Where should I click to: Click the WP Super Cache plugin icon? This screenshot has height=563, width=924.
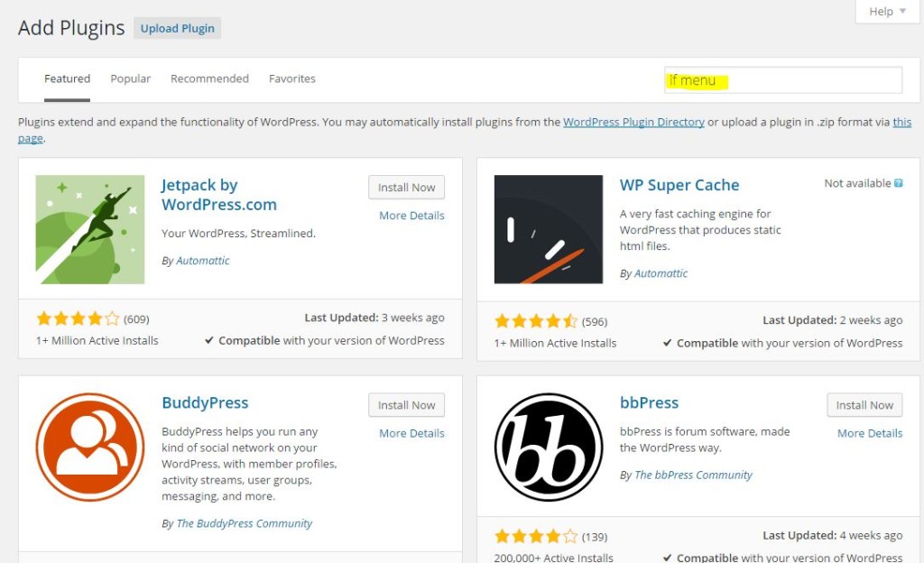(548, 229)
